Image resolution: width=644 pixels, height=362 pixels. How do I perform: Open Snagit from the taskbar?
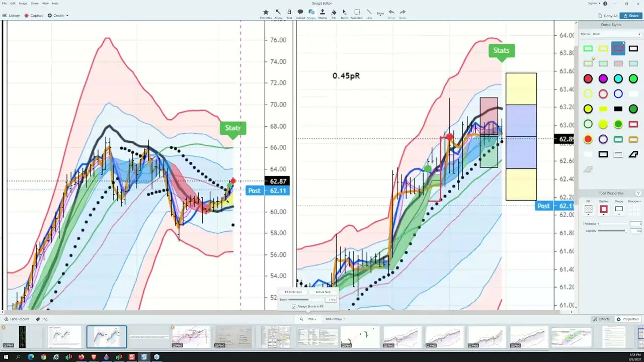[x=144, y=357]
